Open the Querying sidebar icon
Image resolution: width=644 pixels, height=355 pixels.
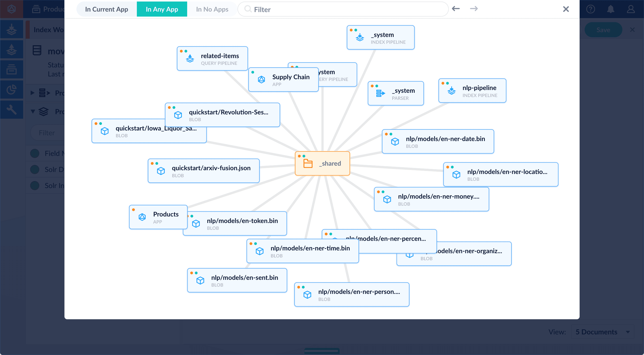[12, 50]
